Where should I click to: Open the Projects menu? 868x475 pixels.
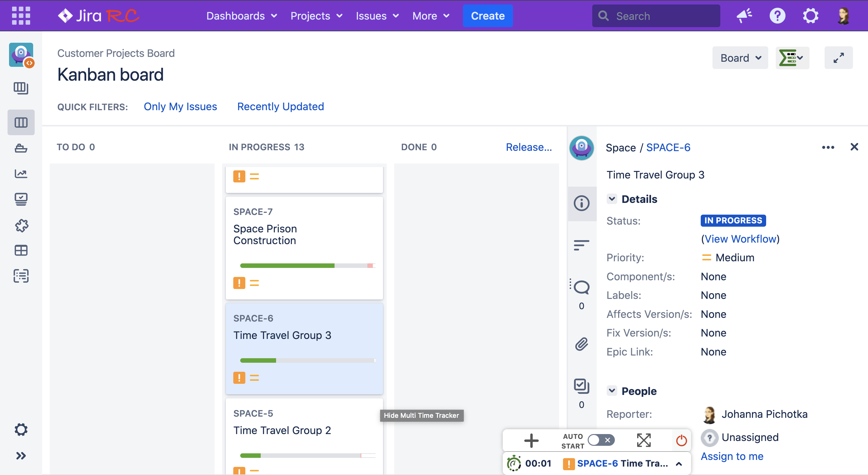[316, 15]
